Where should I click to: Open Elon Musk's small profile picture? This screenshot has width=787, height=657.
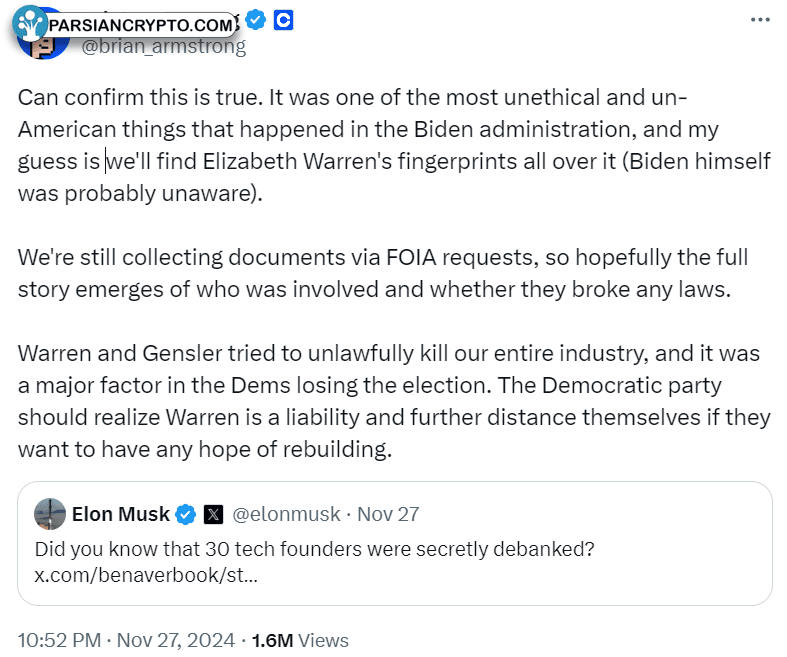[x=50, y=514]
